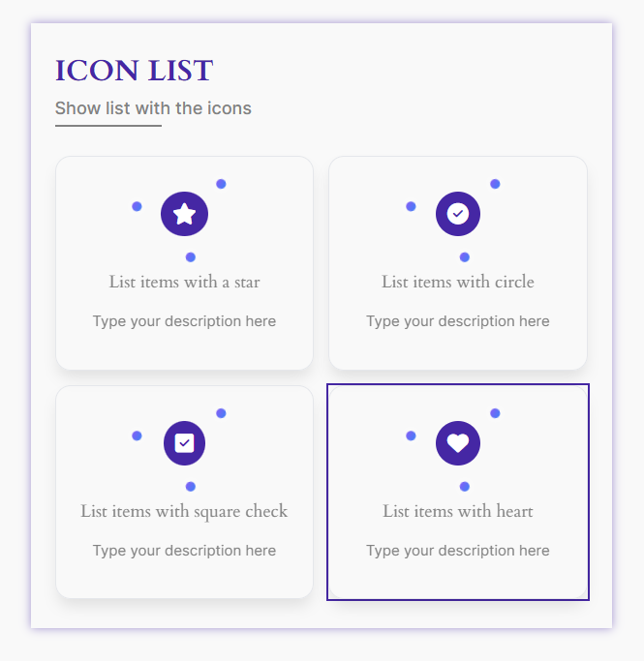This screenshot has height=661, width=644.
Task: Click 'Show list with the icons' subtitle
Action: click(153, 108)
